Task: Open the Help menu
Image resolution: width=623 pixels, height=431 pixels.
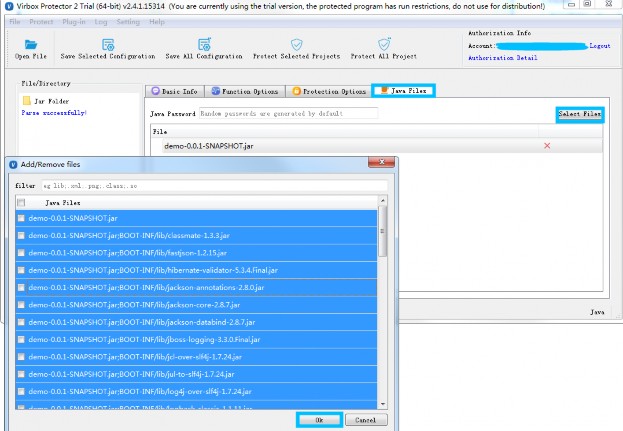Action: click(157, 22)
